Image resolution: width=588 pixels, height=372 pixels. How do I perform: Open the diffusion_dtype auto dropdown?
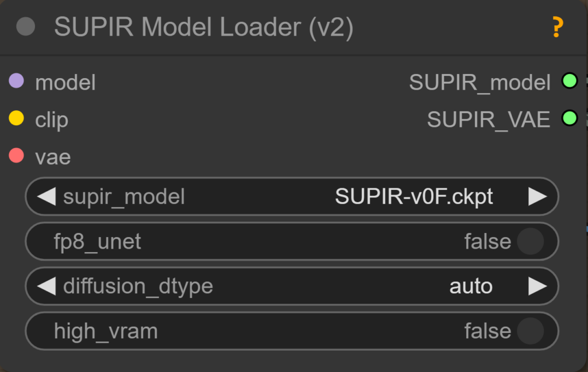pos(470,286)
